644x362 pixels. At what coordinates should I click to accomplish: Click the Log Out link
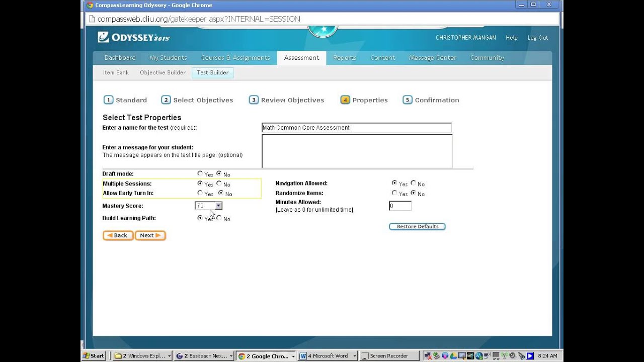point(538,38)
